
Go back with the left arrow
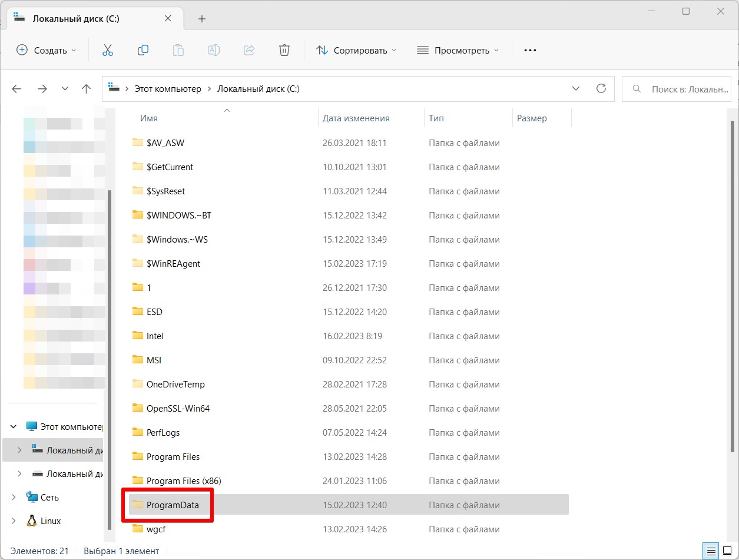[x=16, y=89]
